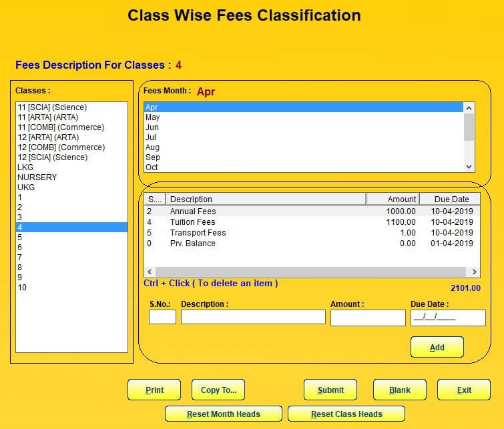Select class 9 in Classes list
This screenshot has height=429, width=504.
[71, 277]
